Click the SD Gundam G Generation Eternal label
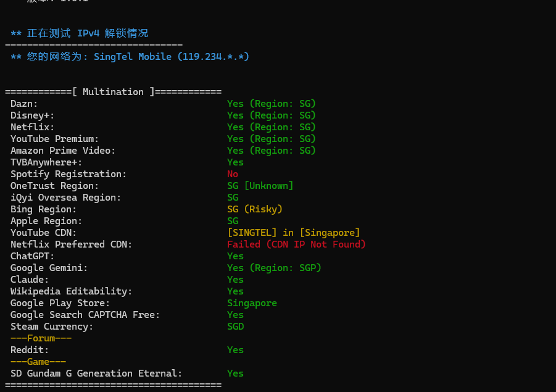Screen dimensions: 556x392 96,373
